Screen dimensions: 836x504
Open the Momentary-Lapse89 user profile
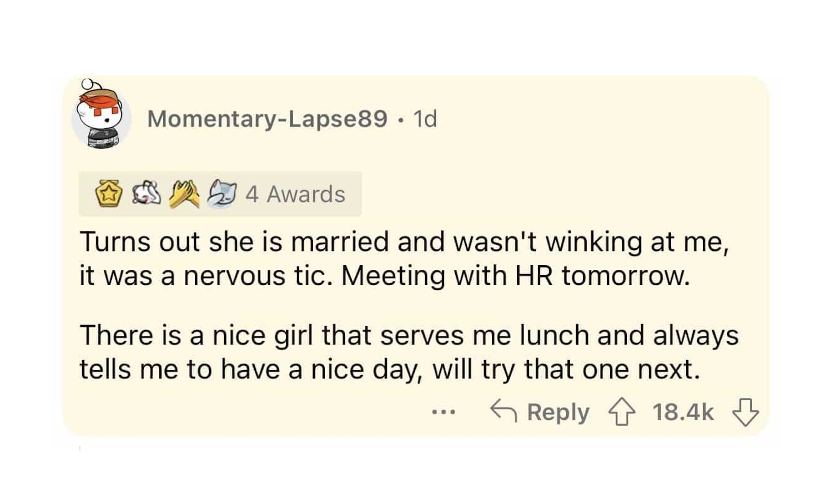point(267,119)
